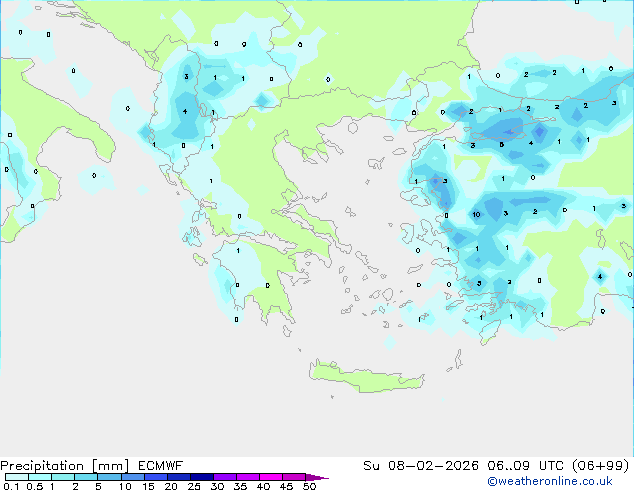Click the 0.1–0.5 mm legend color box

(x=17, y=477)
